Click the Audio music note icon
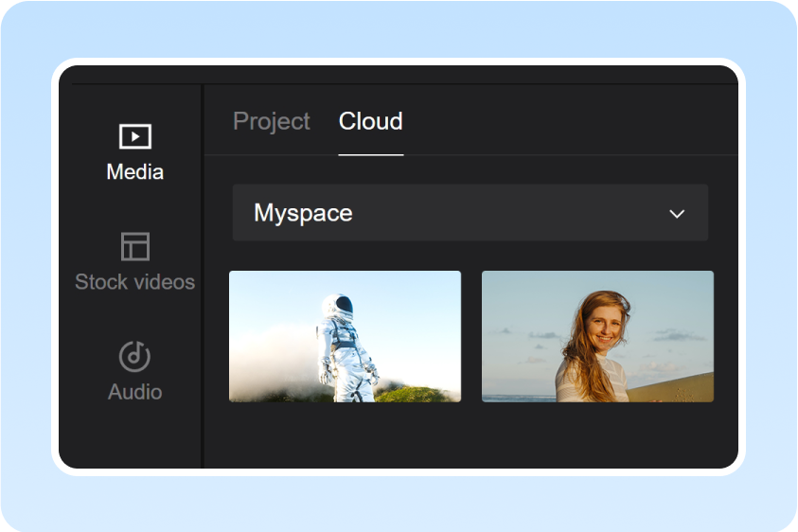 (x=135, y=356)
